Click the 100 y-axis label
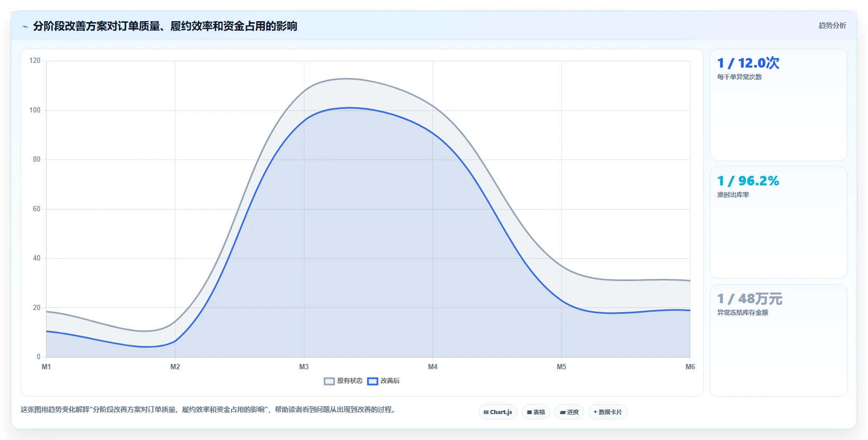The image size is (868, 440). coord(35,110)
